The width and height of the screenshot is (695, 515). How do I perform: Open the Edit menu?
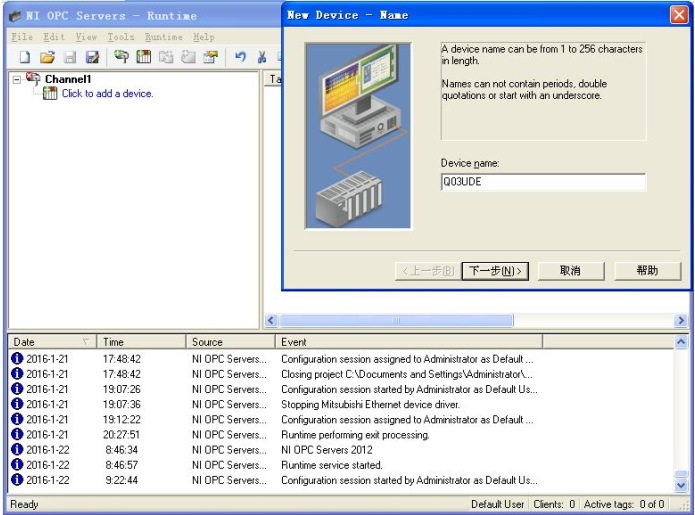click(54, 37)
